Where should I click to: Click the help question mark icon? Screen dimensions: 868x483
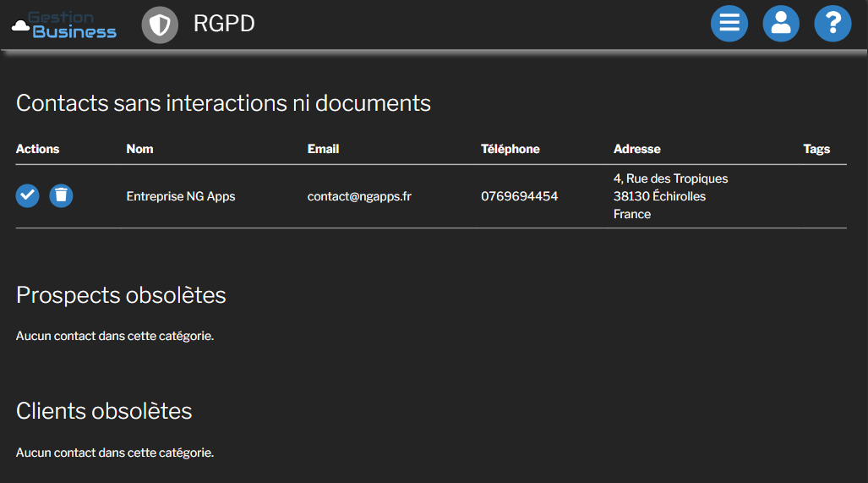pos(833,24)
